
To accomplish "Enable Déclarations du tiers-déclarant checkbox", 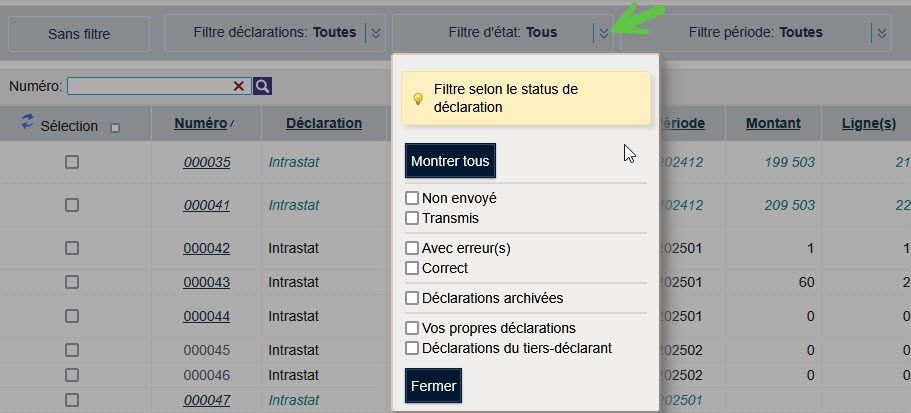I will [x=412, y=349].
